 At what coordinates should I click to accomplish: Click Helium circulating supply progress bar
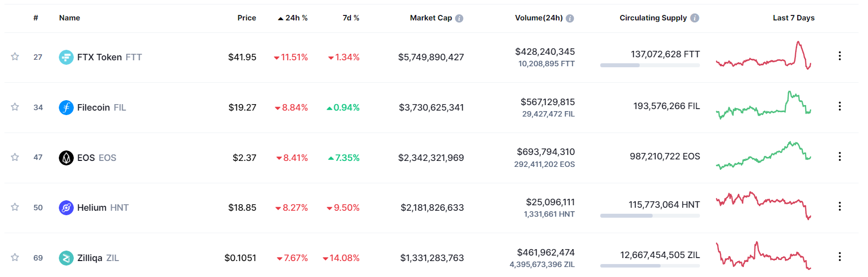pos(650,216)
